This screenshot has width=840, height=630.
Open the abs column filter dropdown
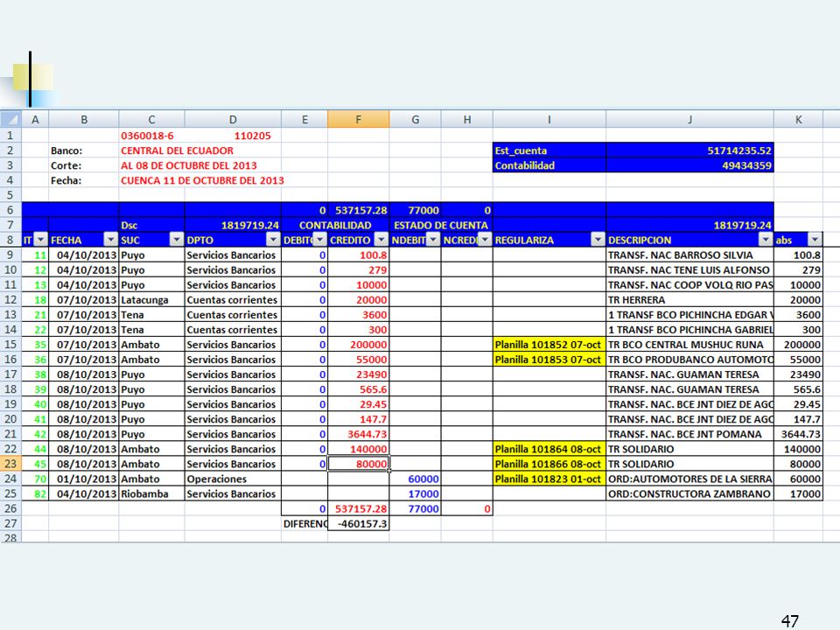point(815,240)
